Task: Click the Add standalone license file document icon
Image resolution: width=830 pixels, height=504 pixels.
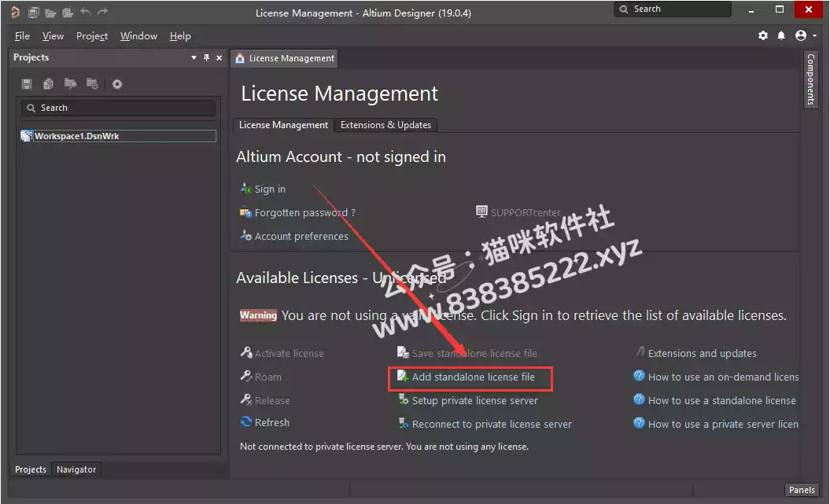Action: [403, 376]
